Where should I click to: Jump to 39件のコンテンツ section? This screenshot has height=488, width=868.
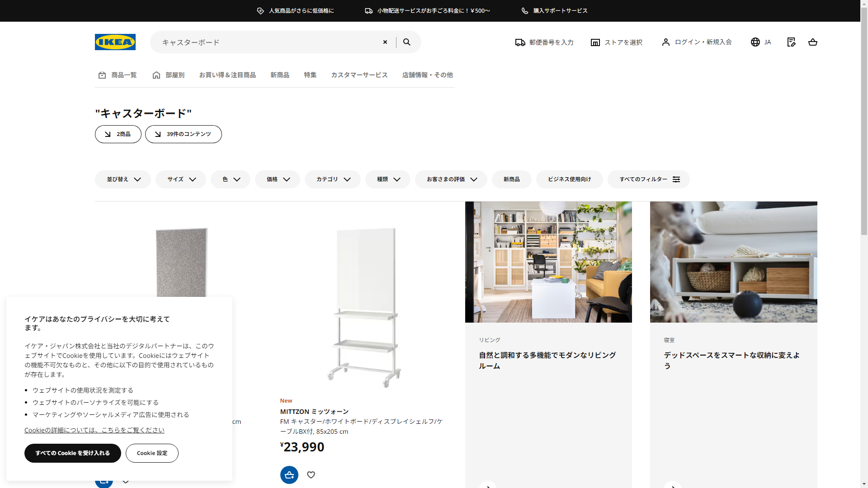183,134
